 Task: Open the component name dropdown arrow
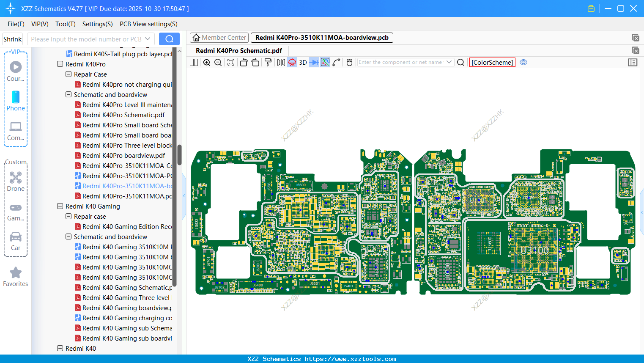pos(449,62)
